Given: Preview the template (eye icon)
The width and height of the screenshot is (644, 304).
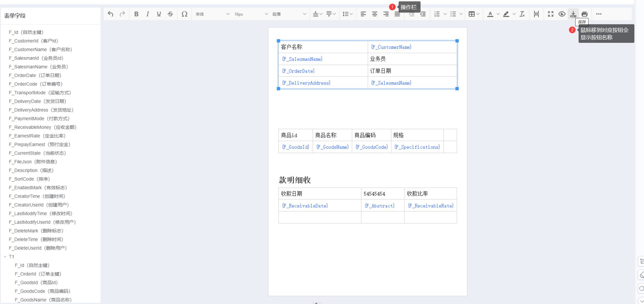Looking at the screenshot, I should tap(562, 14).
